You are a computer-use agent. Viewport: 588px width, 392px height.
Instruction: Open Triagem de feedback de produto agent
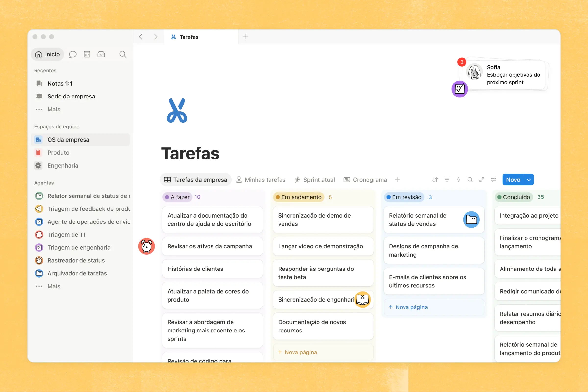click(82, 209)
